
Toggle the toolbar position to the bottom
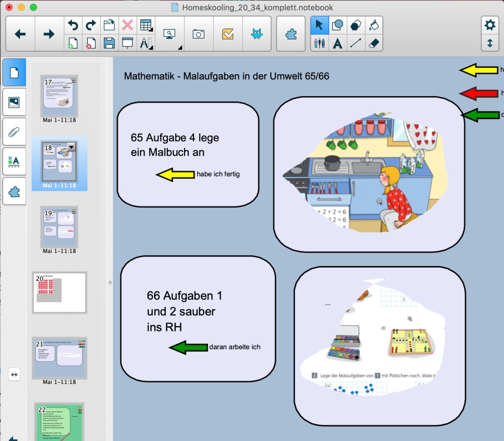[x=490, y=43]
